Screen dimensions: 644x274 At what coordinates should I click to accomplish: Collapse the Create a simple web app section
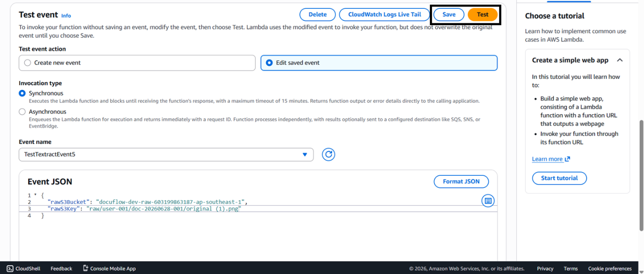[x=620, y=60]
